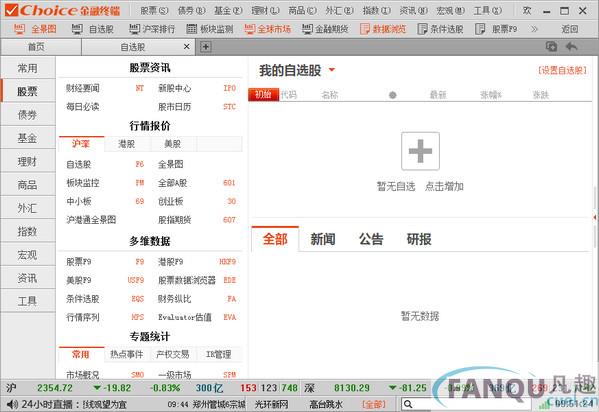This screenshot has width=599, height=412.
Task: Click the large plus to add a stock
Action: pyautogui.click(x=420, y=151)
